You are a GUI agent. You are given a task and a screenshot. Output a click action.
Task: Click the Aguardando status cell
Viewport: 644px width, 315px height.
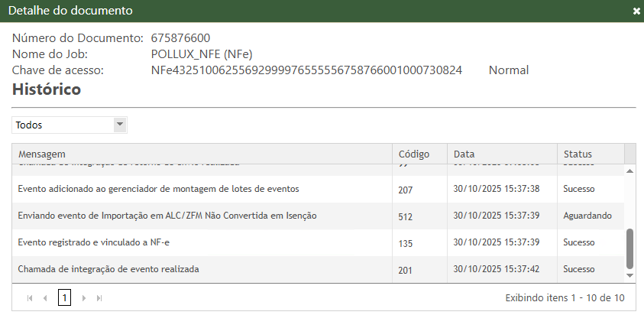click(x=587, y=216)
